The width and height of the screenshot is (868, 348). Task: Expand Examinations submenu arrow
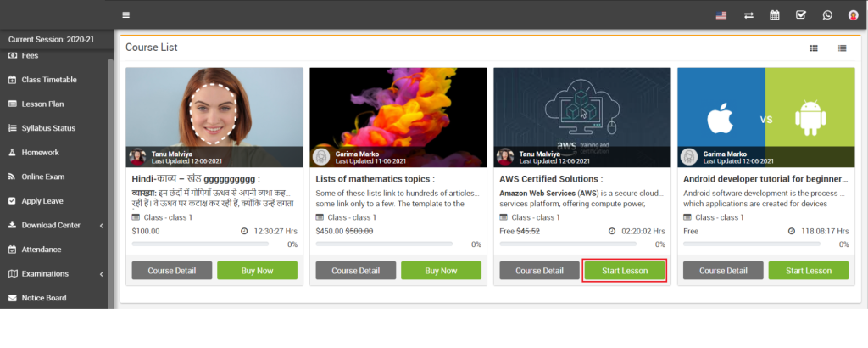pos(102,274)
